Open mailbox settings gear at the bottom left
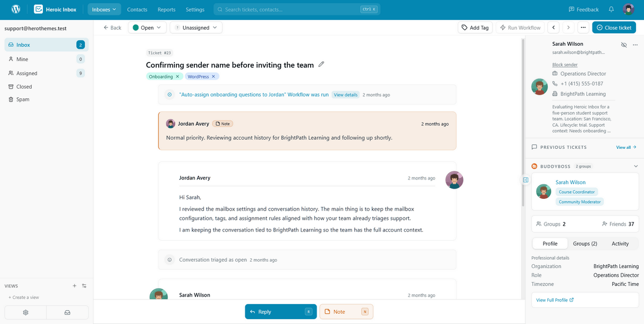The width and height of the screenshot is (644, 324). (x=26, y=312)
